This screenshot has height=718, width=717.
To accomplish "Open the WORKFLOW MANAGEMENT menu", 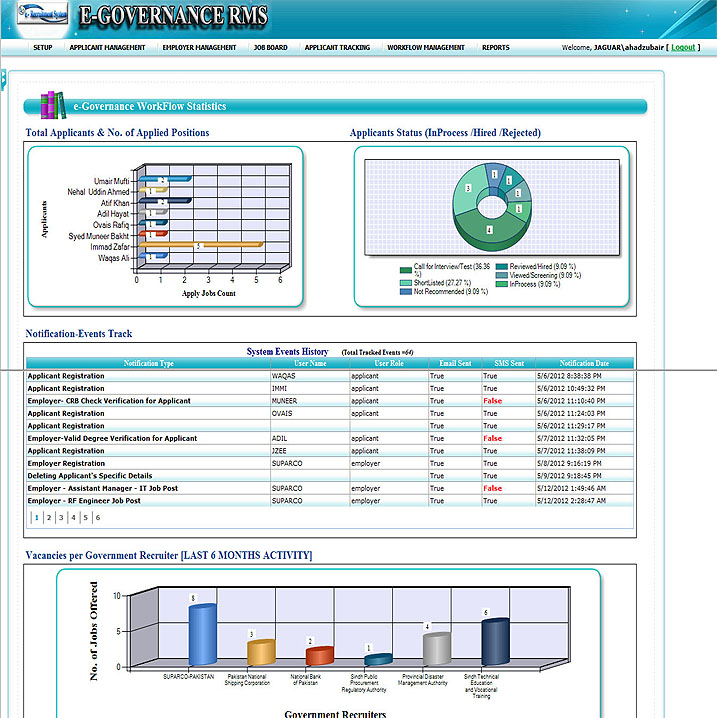I will pyautogui.click(x=426, y=48).
